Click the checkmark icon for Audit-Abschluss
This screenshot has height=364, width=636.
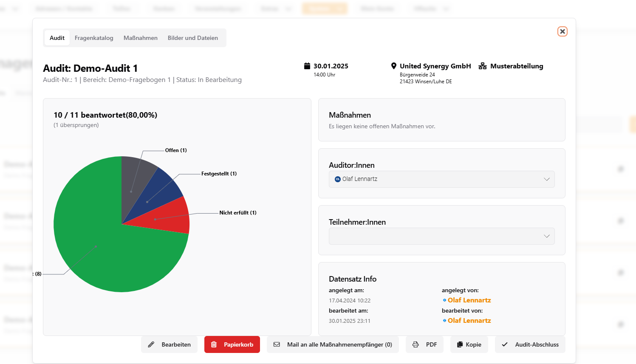[505, 344]
